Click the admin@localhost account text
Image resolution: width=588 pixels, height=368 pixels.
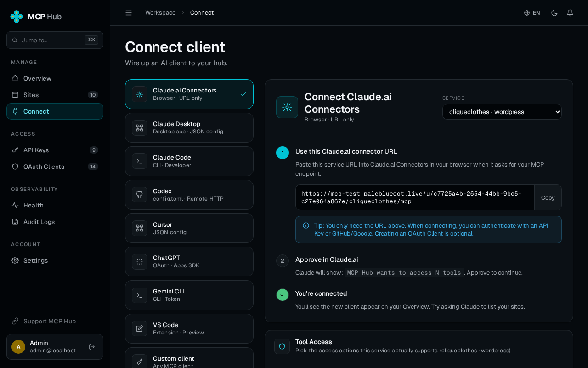pyautogui.click(x=53, y=351)
